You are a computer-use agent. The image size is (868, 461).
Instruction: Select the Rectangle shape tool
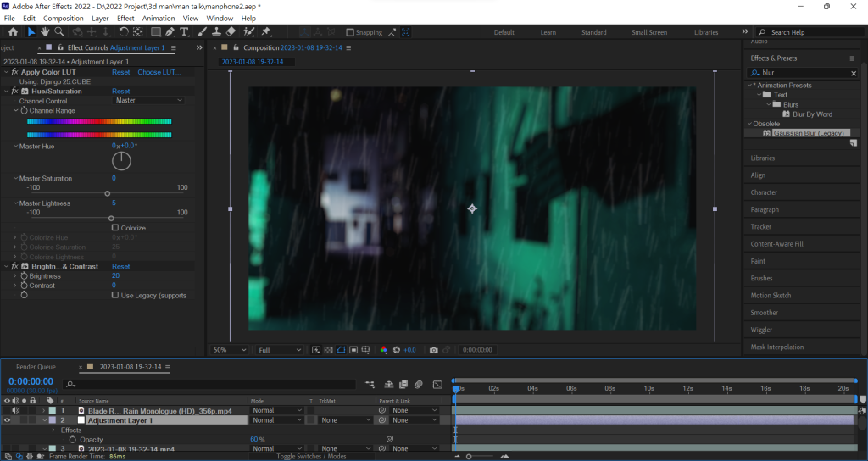coord(156,32)
